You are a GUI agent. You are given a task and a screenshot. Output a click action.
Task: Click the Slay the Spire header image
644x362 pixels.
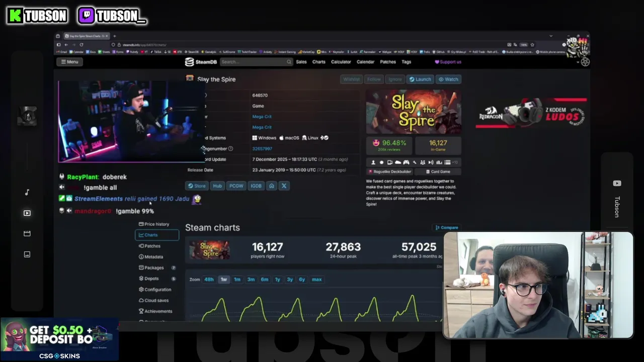[414, 112]
